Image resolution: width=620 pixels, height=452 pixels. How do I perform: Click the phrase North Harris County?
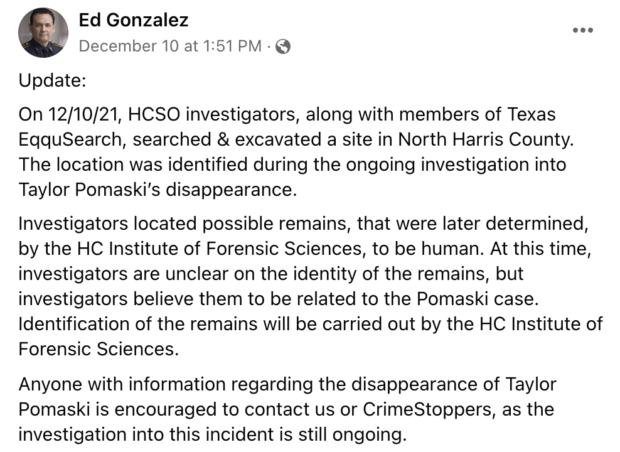(x=486, y=140)
